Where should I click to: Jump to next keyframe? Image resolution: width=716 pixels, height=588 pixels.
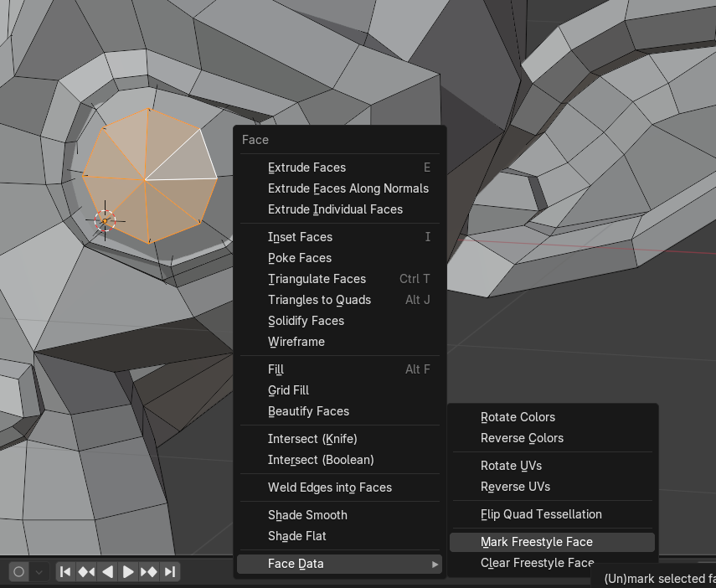coord(149,571)
